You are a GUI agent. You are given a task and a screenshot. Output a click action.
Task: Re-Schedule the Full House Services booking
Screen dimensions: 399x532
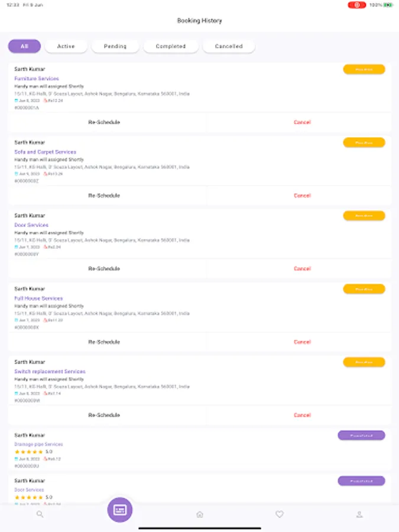[x=104, y=342]
